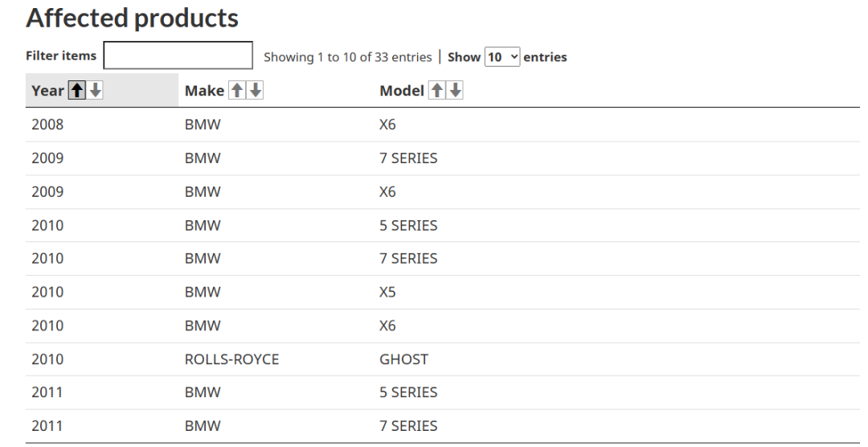
Task: Sort Make column descending with down arrow
Action: pos(256,90)
